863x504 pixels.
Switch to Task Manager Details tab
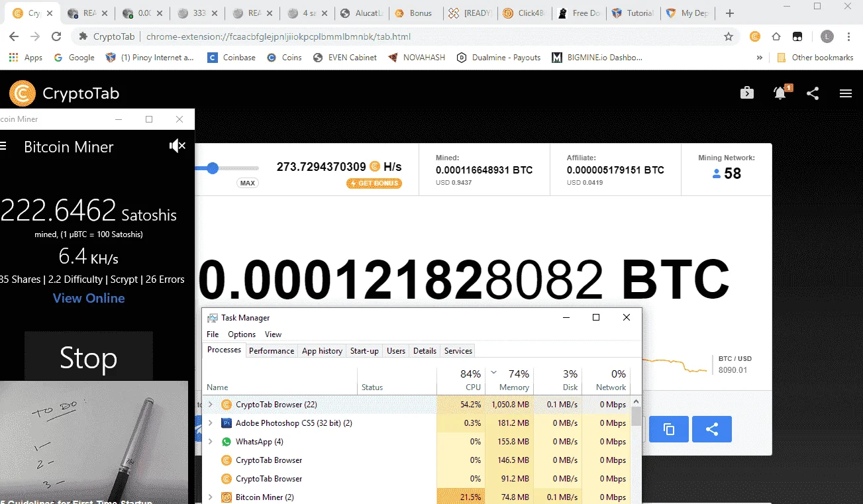click(x=425, y=351)
